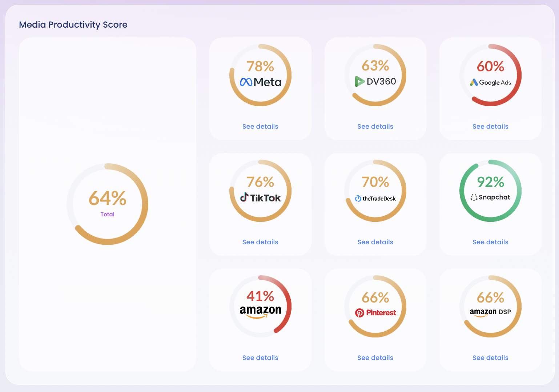
Task: Click the theTradeDesk logo
Action: tap(375, 199)
